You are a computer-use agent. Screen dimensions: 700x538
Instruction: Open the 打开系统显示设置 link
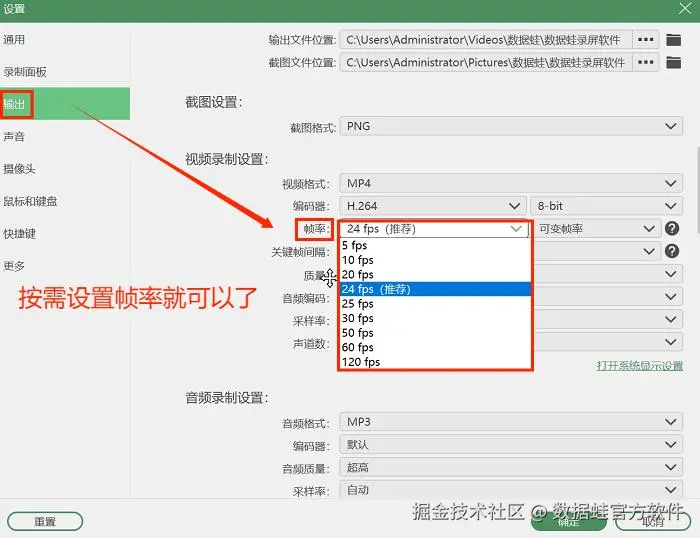639,366
